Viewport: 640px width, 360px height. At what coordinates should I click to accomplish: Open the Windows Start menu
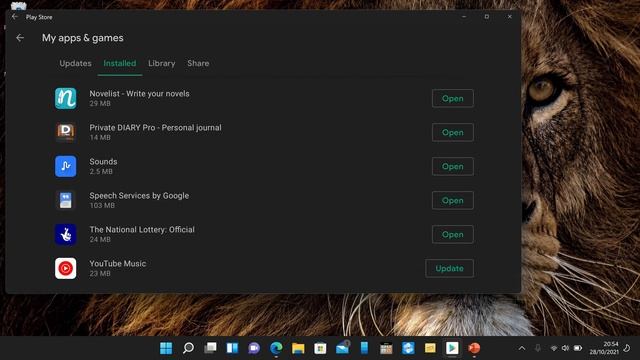[x=166, y=348]
